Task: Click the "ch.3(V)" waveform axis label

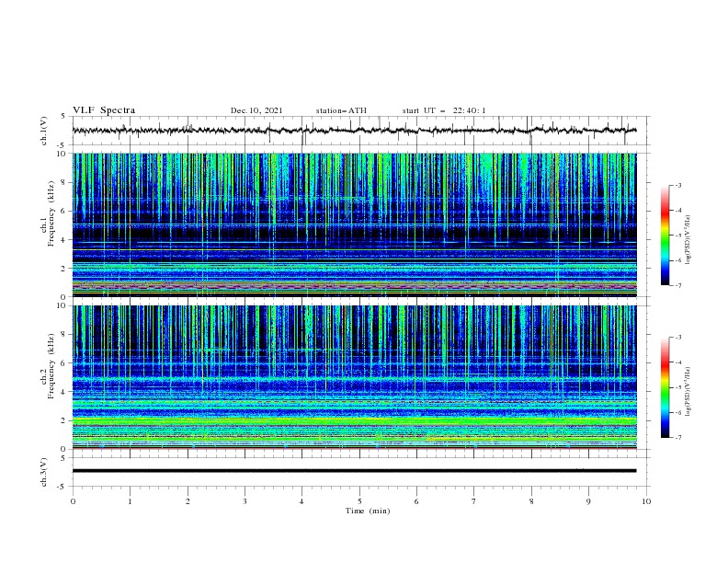Action: 44,472
